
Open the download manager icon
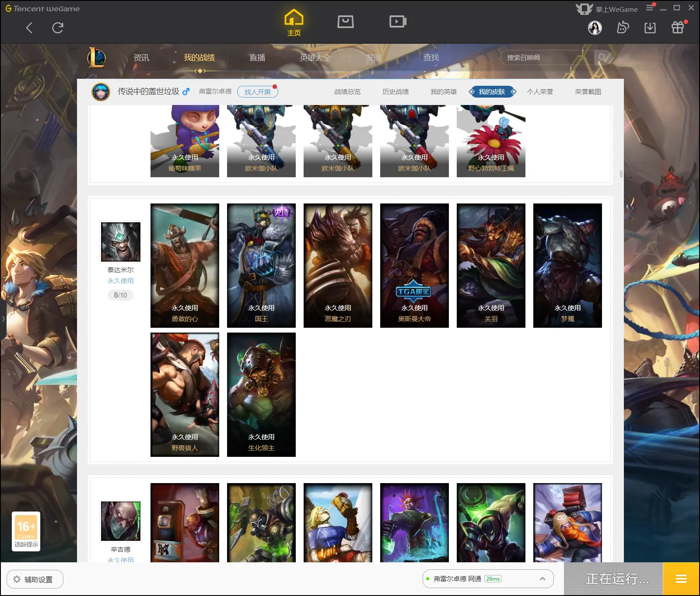coord(650,28)
